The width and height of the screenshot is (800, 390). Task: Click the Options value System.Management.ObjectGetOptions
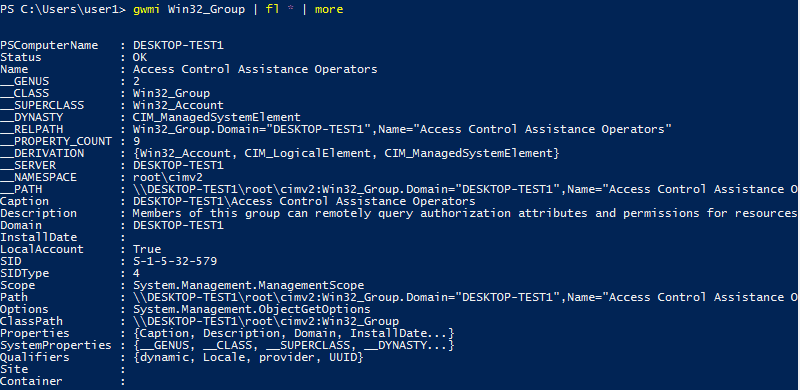click(252, 309)
